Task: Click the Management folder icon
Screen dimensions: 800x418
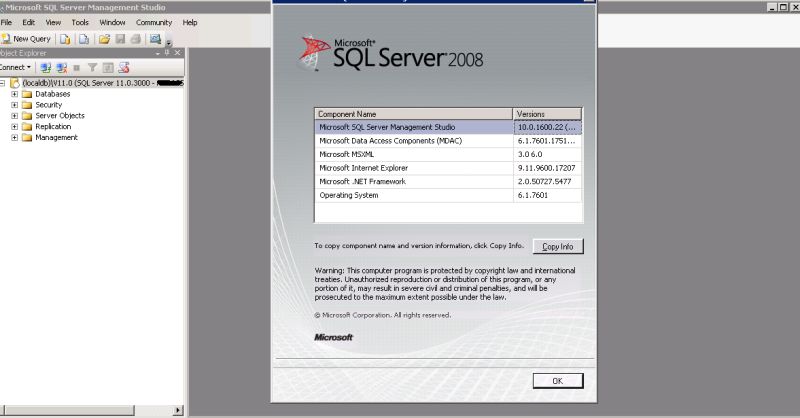Action: 27,137
